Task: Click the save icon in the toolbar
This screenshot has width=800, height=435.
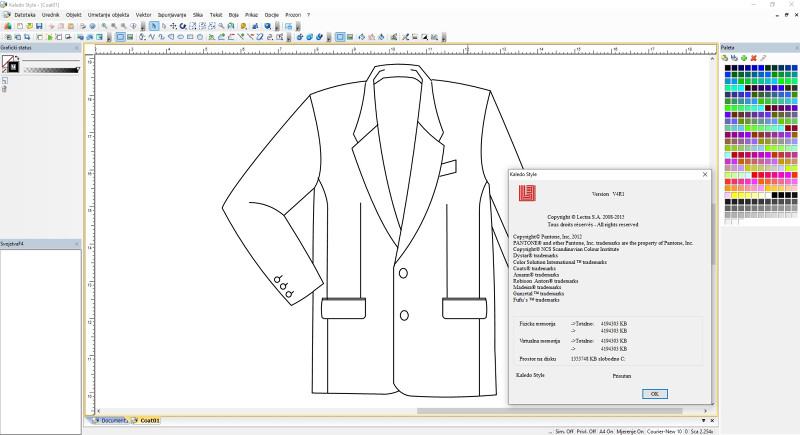Action: pyautogui.click(x=38, y=26)
